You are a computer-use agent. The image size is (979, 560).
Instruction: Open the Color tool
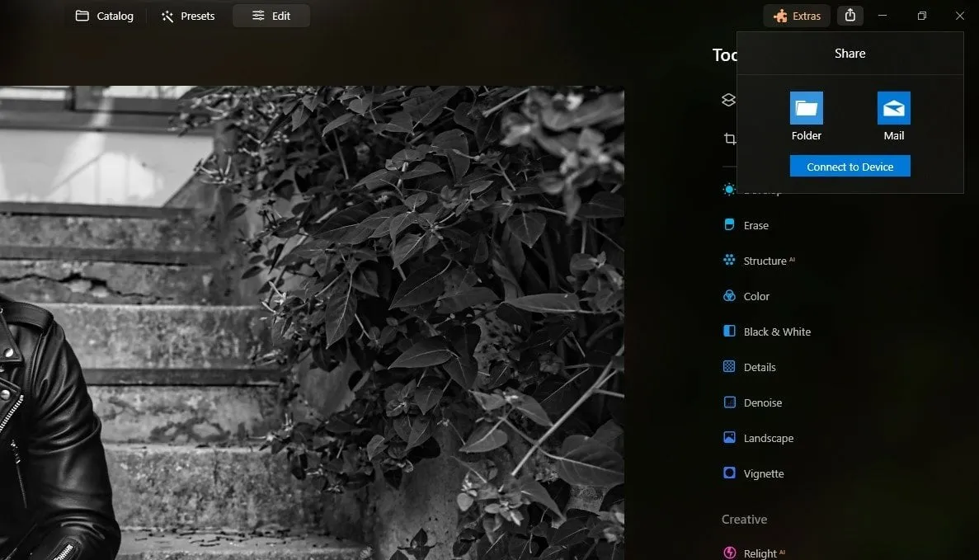(x=755, y=296)
